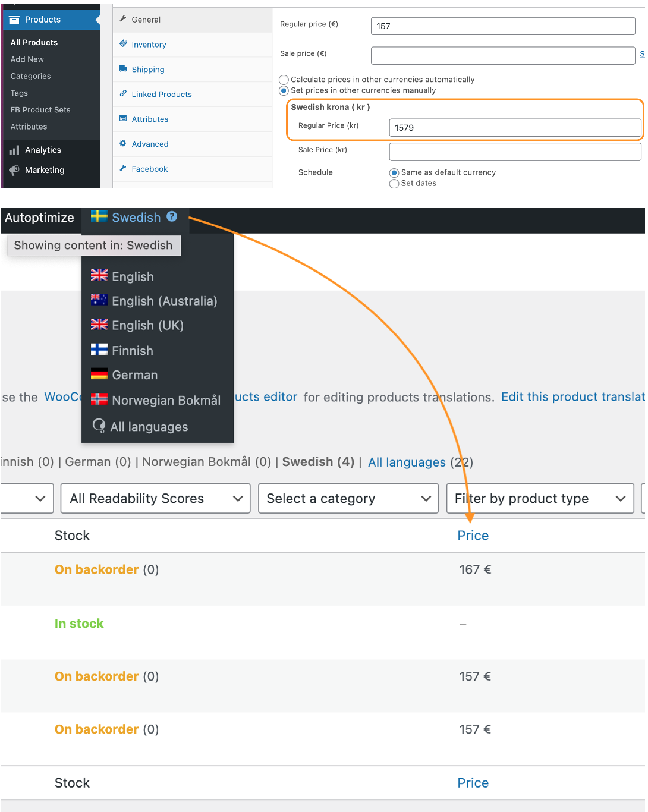Open the Facebook product data tab icon
The image size is (648, 812).
123,169
